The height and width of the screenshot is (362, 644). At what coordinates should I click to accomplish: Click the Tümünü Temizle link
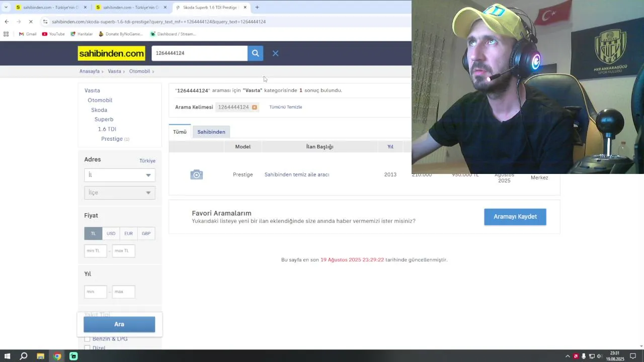[285, 107]
